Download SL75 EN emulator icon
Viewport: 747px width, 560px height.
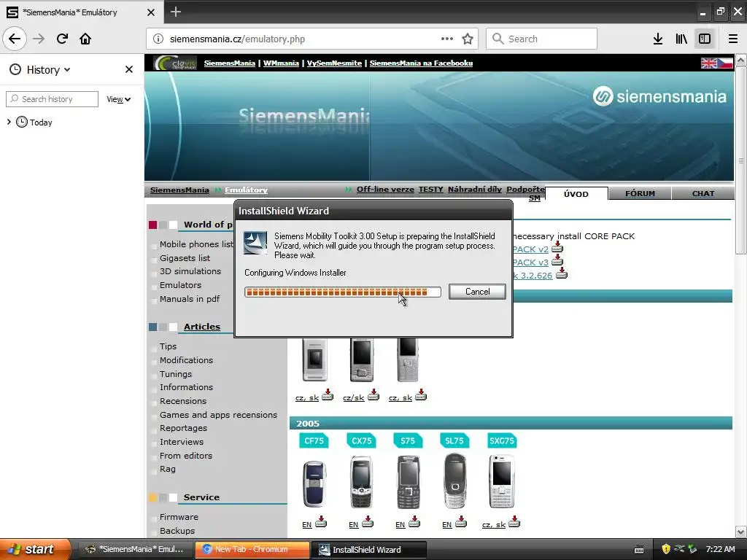point(461,522)
